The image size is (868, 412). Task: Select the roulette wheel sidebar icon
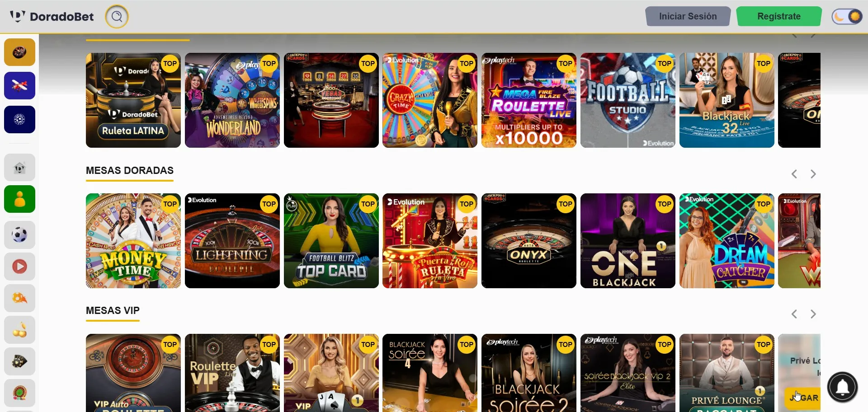tap(19, 52)
